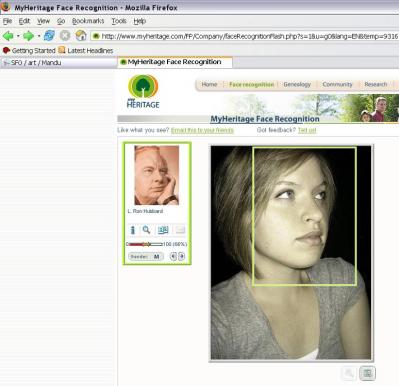Show the previous celebrity match arrow

click(x=173, y=256)
